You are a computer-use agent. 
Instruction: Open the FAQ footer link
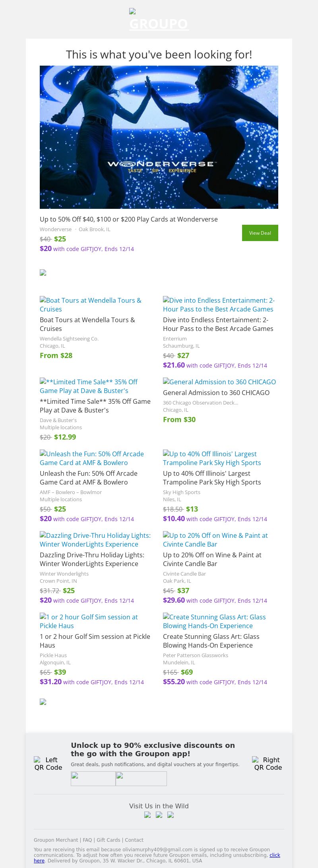87,840
